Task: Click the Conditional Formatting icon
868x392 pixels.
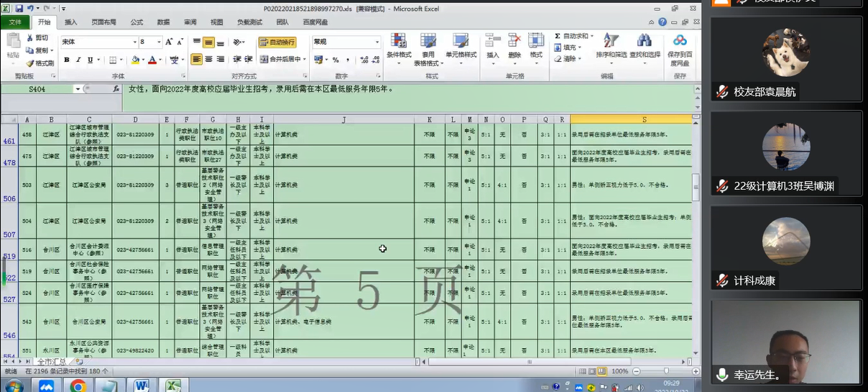Action: tap(399, 45)
